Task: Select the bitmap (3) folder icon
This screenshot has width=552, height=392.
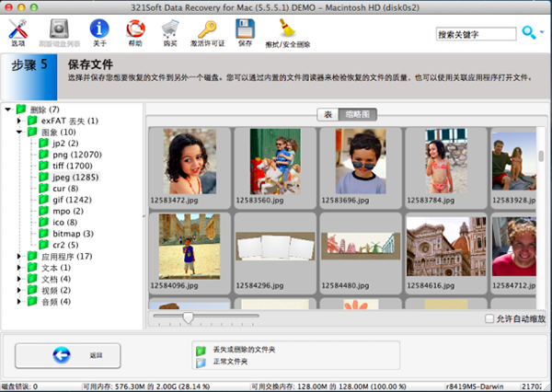Action: coord(43,233)
